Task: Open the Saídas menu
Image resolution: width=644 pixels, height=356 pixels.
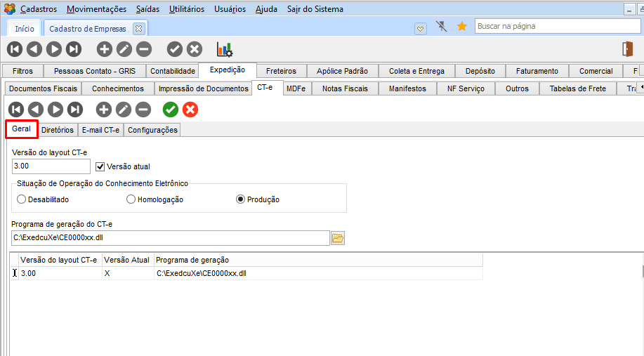Action: (x=148, y=9)
